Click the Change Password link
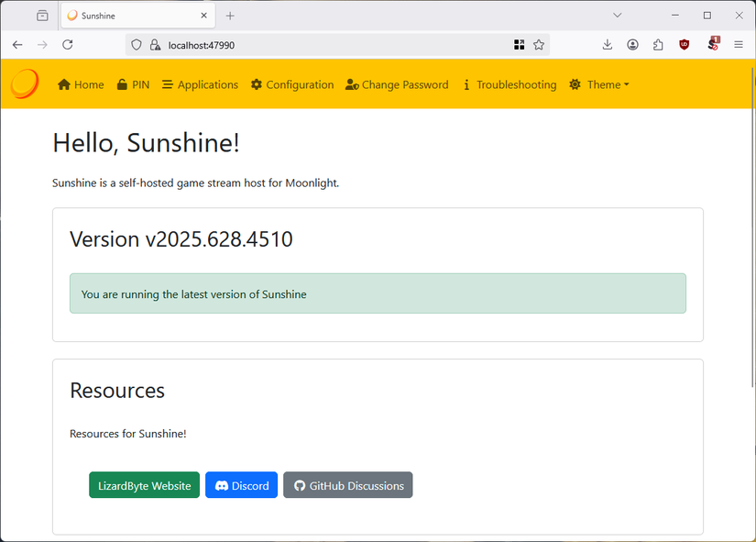 pyautogui.click(x=404, y=84)
